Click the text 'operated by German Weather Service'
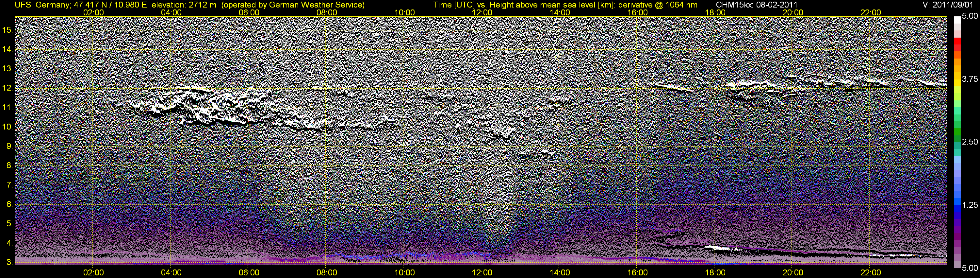The width and height of the screenshot is (980, 278). (x=293, y=5)
